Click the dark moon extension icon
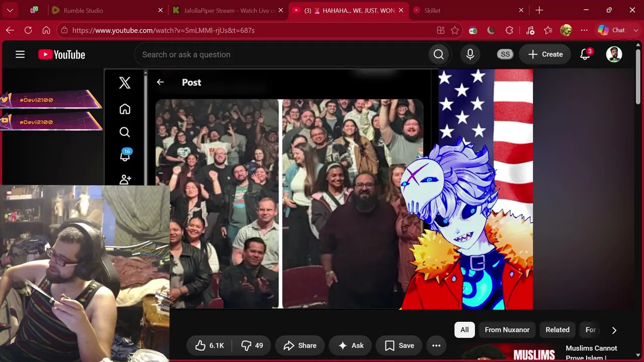The image size is (644, 362). click(491, 30)
